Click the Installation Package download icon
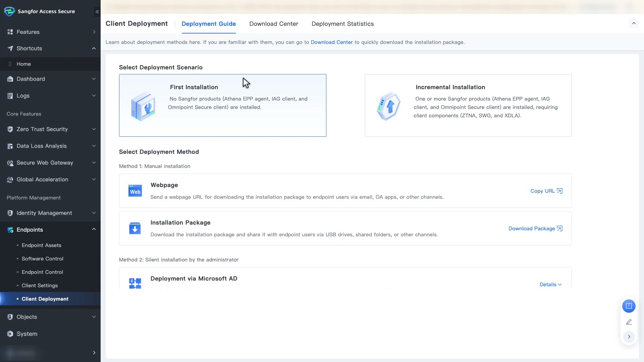Screen dimensions: 644x362 pos(135,229)
